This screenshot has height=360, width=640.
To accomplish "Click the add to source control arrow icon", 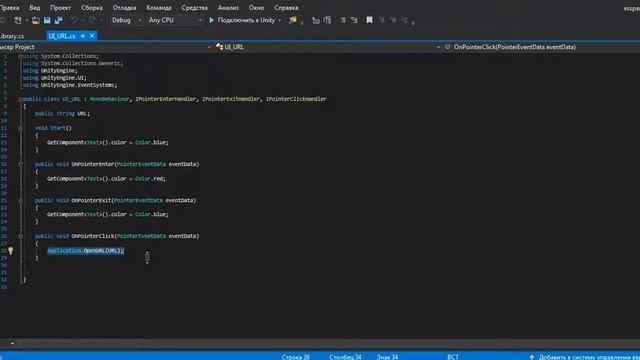I will click(x=531, y=357).
